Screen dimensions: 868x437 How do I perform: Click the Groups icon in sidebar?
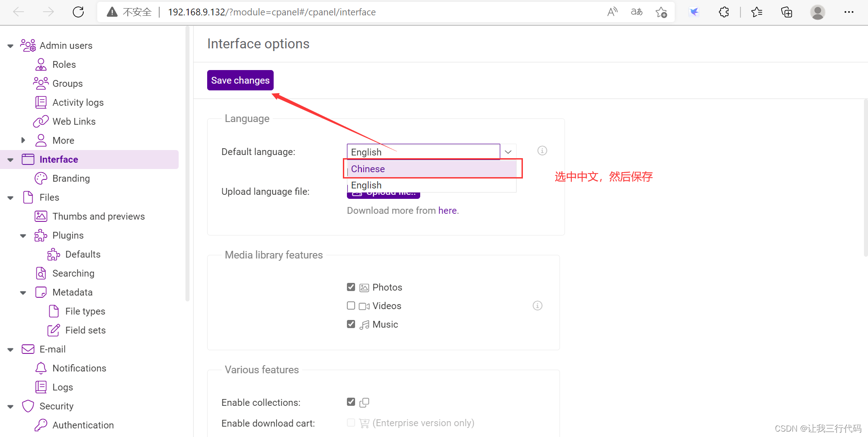pyautogui.click(x=41, y=84)
